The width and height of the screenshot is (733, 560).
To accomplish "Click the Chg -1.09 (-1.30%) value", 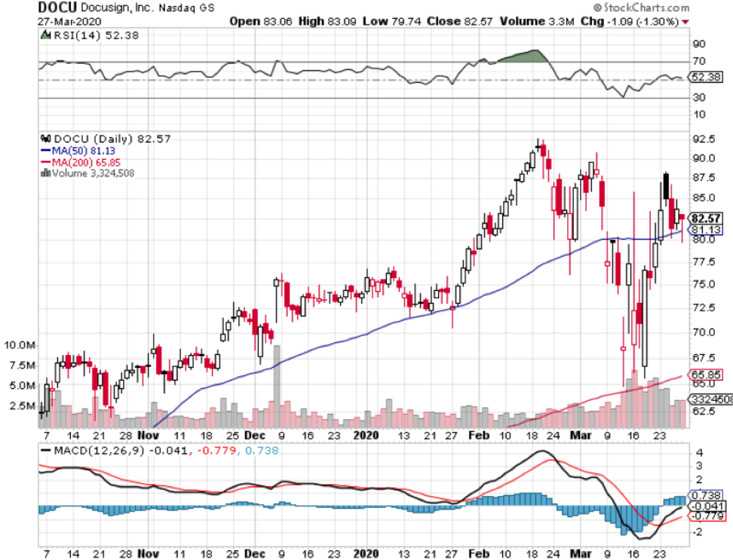I will (630, 22).
